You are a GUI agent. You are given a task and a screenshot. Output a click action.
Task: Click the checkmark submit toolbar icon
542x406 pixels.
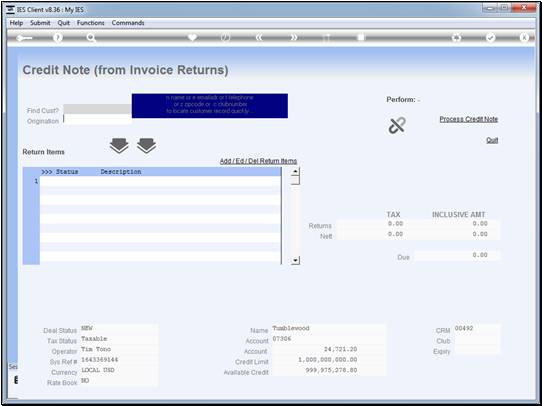pos(490,38)
